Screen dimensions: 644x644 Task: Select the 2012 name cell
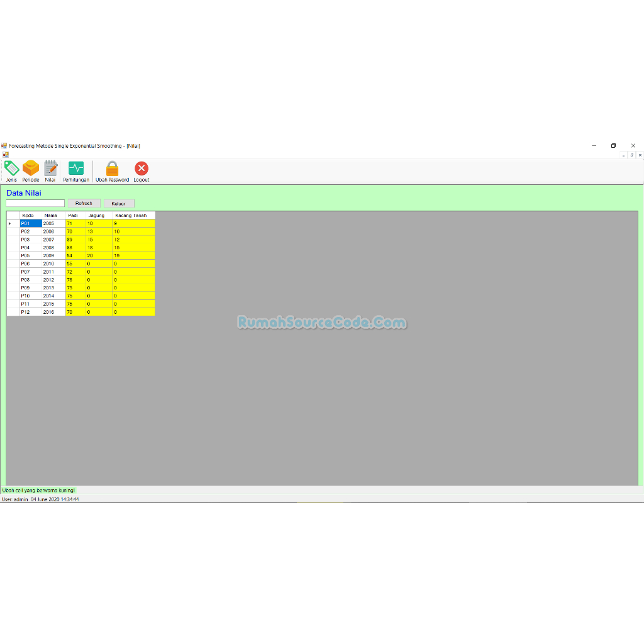[x=54, y=280]
